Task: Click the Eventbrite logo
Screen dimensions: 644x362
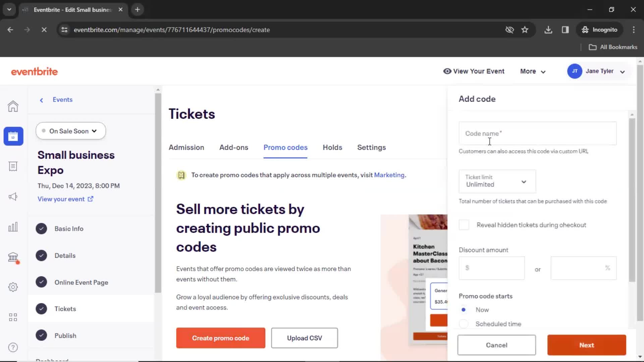Action: pos(34,71)
